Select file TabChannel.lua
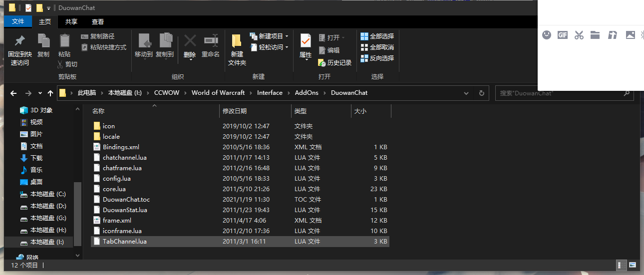644x275 pixels. coord(240,242)
